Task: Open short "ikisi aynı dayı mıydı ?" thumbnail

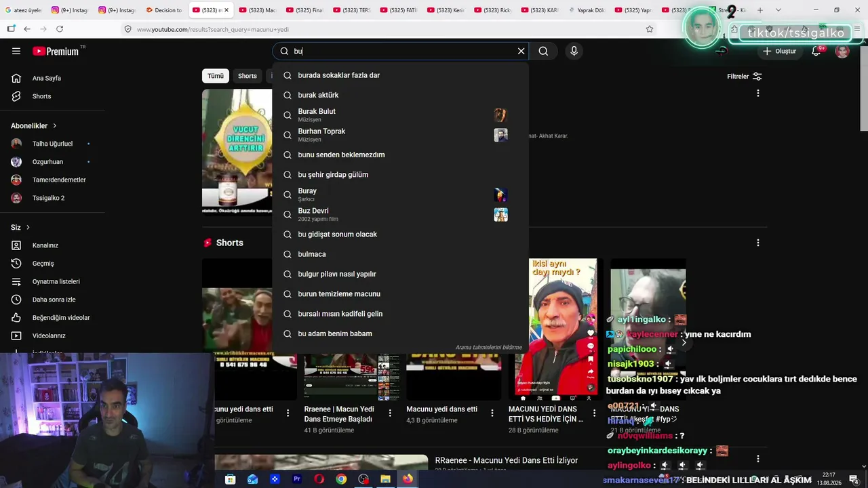Action: coord(555,329)
